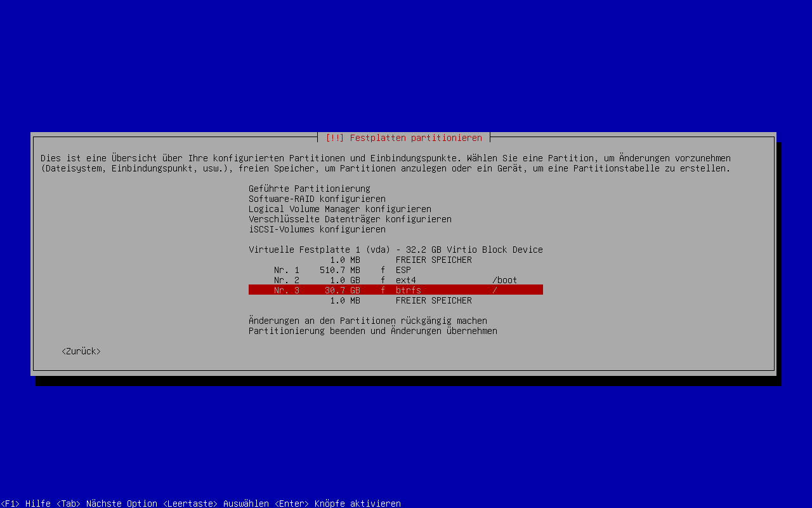Screen dimensions: 812x508
Task: Open iSCSI-Volumes konfigurieren entry
Action: point(317,229)
